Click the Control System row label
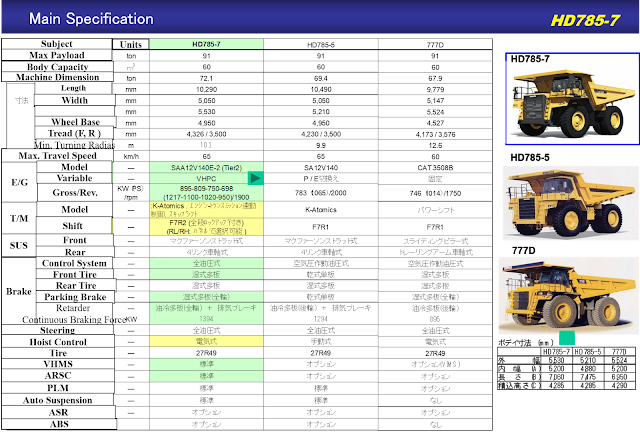This screenshot has width=640, height=436. (74, 263)
